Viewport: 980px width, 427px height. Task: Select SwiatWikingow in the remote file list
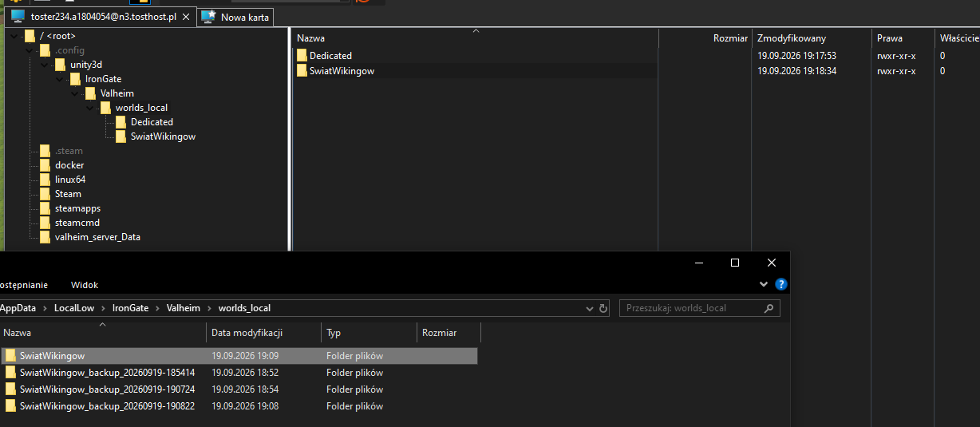pyautogui.click(x=342, y=71)
